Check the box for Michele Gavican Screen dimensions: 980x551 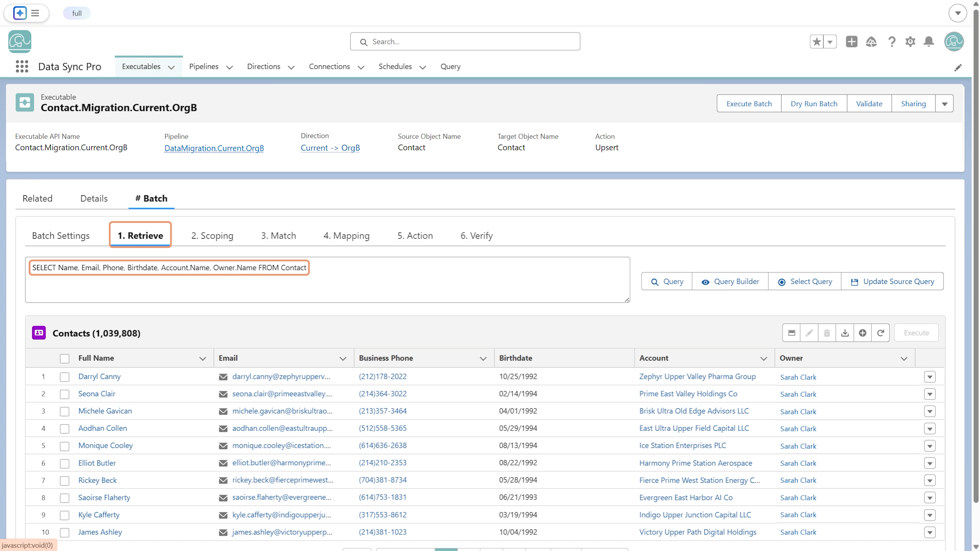pyautogui.click(x=65, y=411)
